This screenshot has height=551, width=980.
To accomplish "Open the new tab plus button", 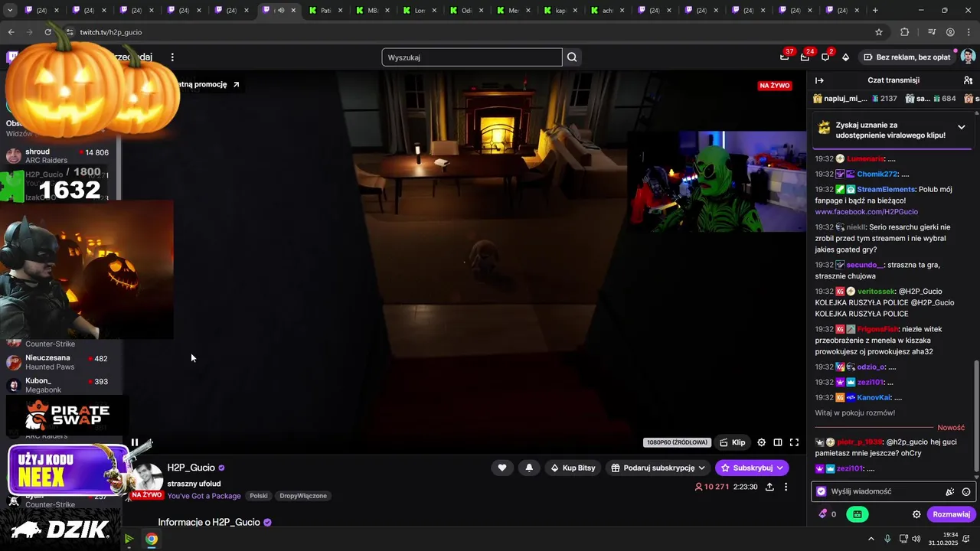I will pos(875,11).
